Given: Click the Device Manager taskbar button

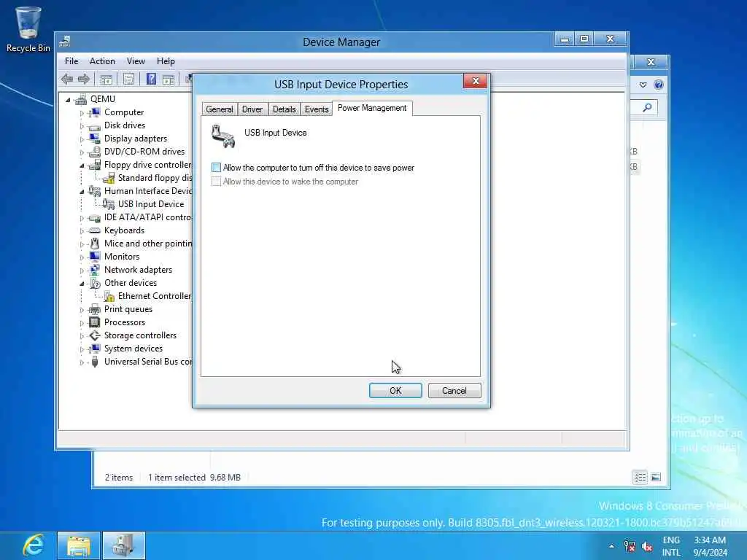Looking at the screenshot, I should pos(124,545).
